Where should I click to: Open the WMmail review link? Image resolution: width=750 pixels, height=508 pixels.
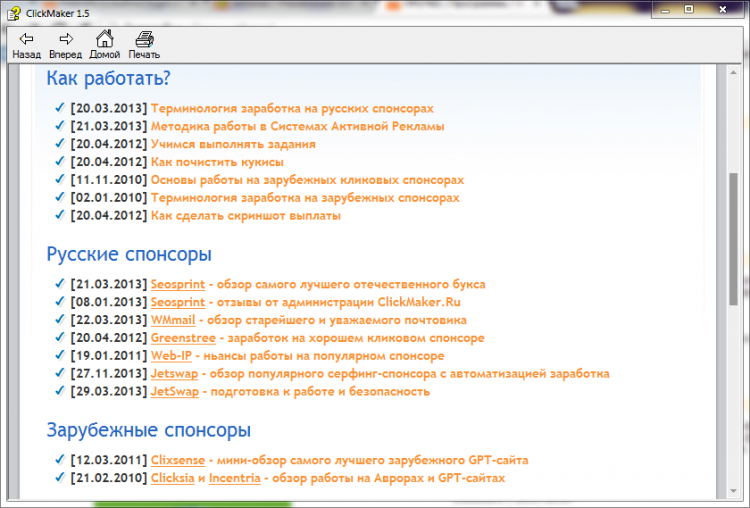tap(173, 320)
